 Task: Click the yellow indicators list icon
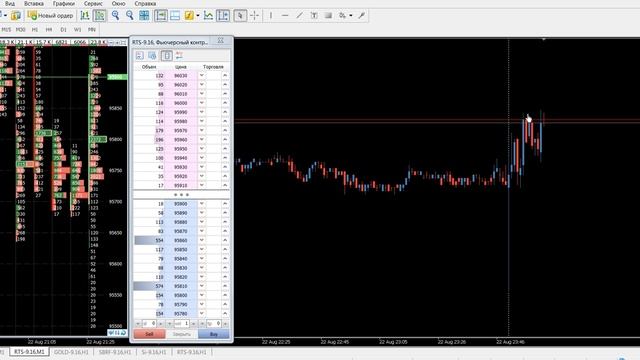pos(189,16)
